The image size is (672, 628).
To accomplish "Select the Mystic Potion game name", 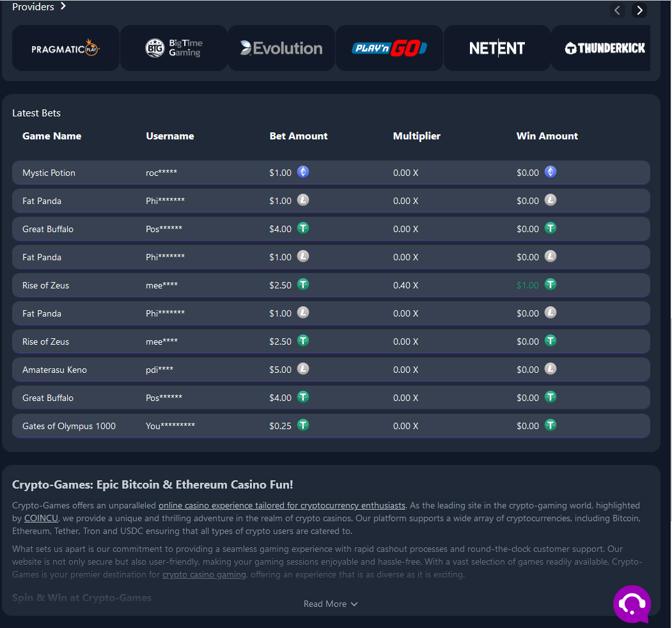I will (x=49, y=173).
